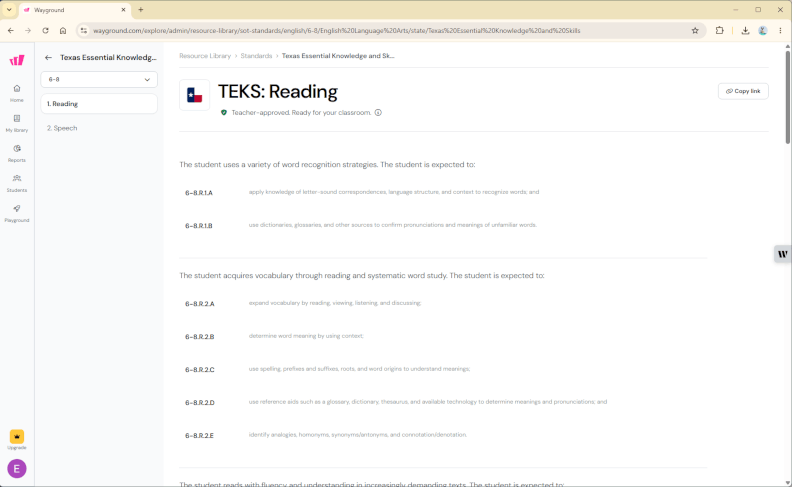Open the Resource Library breadcrumb link

click(x=205, y=56)
